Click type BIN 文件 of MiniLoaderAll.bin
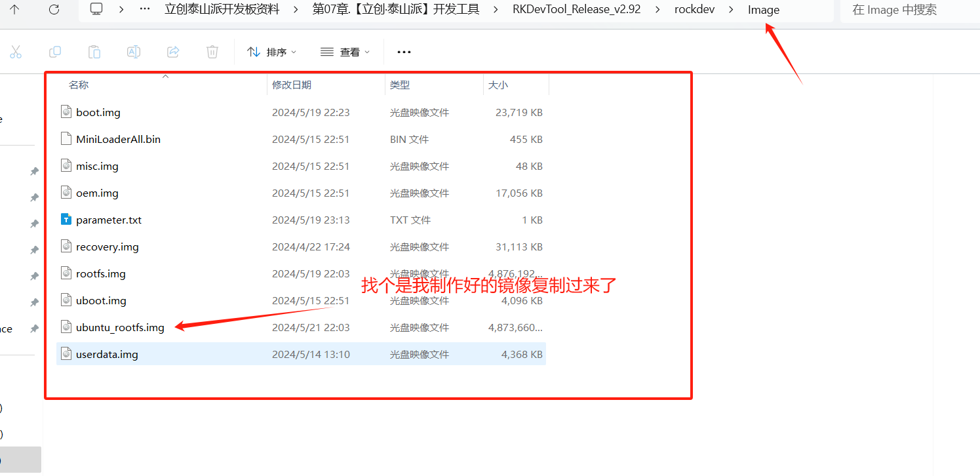The width and height of the screenshot is (980, 476). [x=409, y=139]
